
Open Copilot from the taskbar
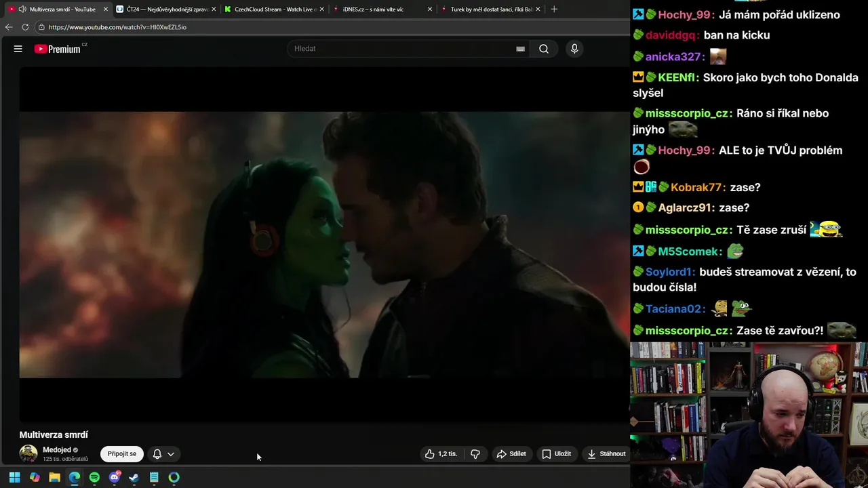(x=35, y=477)
